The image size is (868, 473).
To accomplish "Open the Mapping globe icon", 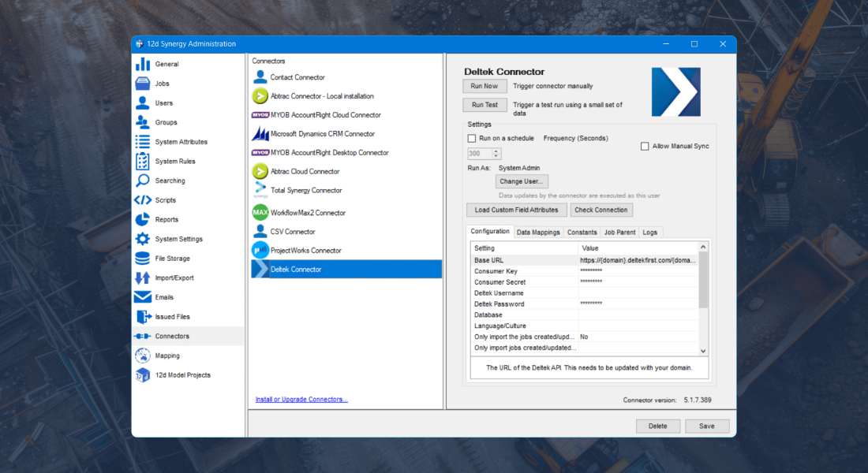I will click(142, 356).
